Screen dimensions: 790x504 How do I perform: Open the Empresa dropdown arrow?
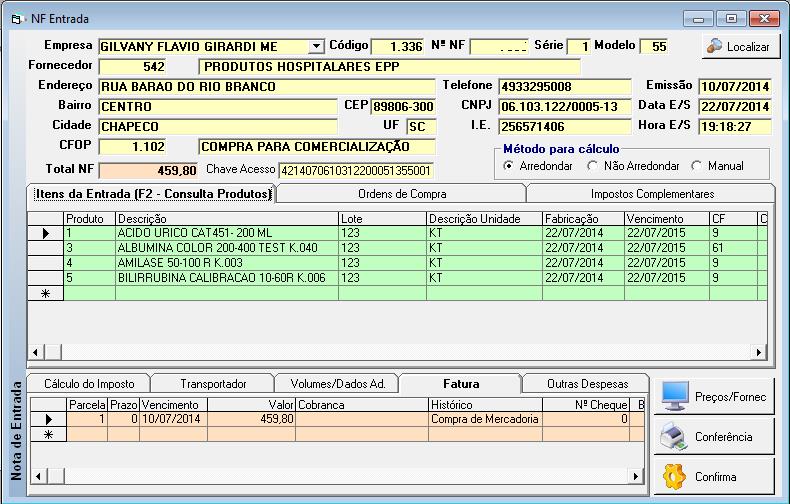click(316, 46)
